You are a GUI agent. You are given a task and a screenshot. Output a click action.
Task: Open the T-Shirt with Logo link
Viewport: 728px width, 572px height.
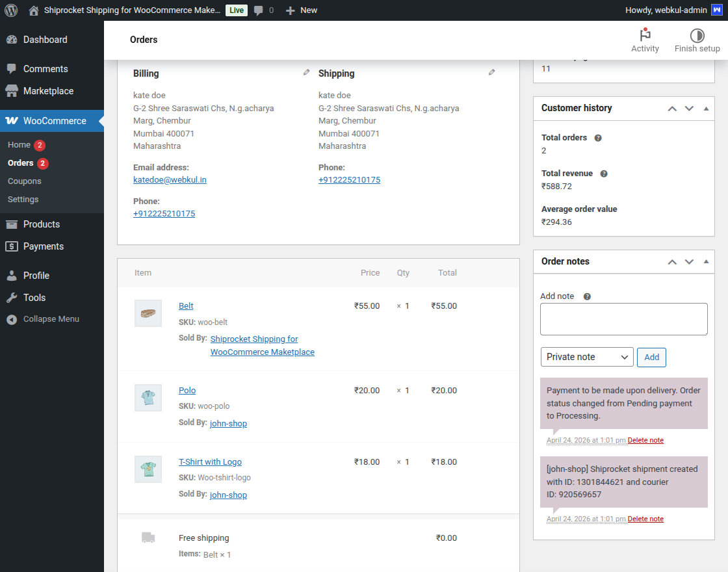point(210,462)
